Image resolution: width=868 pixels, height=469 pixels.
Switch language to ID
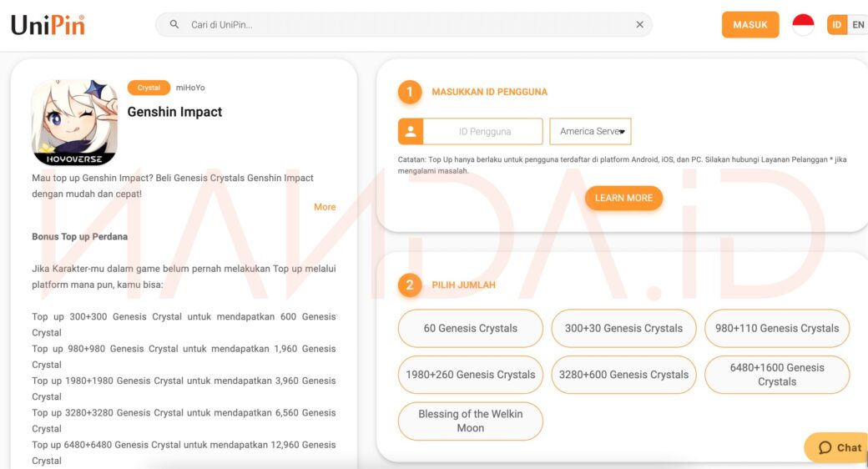coord(836,25)
